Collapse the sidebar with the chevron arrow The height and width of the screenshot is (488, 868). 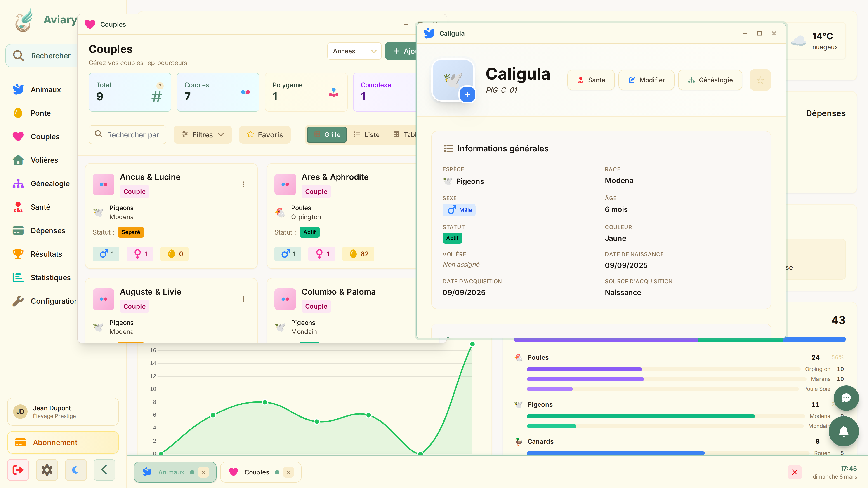[x=104, y=470]
